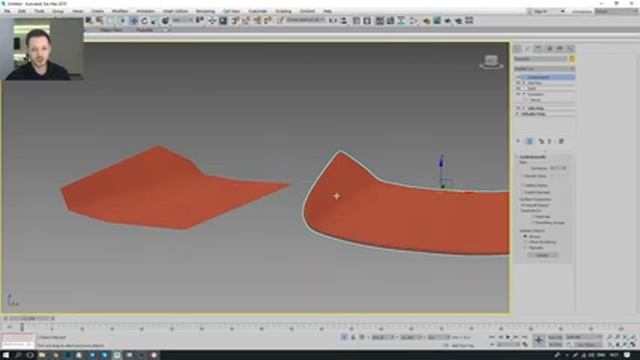Toggle Isoline Display checkbox
This screenshot has width=640, height=360.
pos(523,185)
